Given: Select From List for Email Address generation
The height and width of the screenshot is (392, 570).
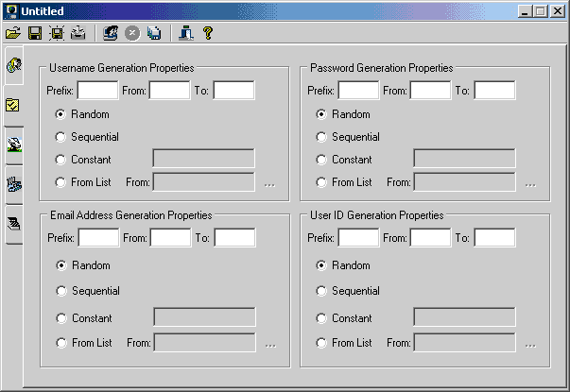Looking at the screenshot, I should tap(84, 343).
